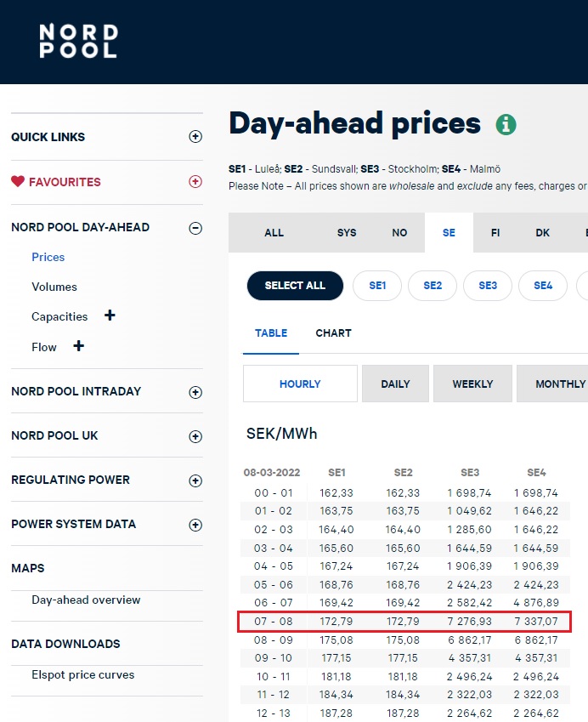Open the Prices link in sidebar

click(x=48, y=257)
